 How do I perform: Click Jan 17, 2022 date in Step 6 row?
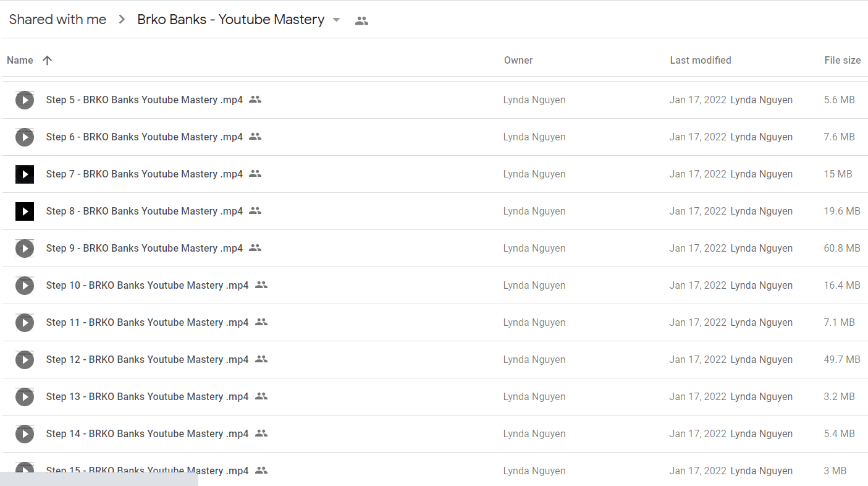click(697, 137)
